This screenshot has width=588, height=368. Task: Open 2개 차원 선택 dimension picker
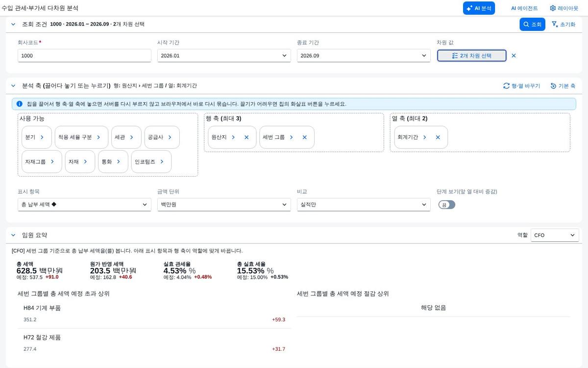(x=471, y=55)
